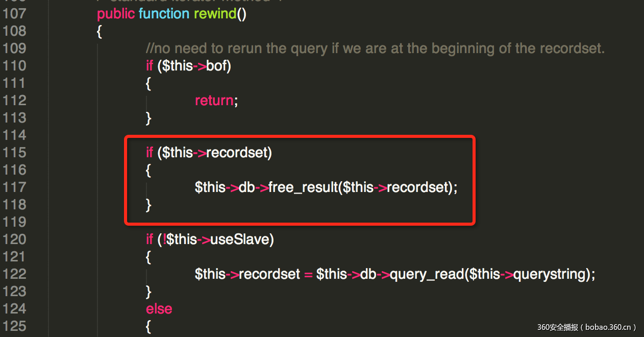The width and height of the screenshot is (644, 337).
Task: Click the 'else' keyword
Action: click(159, 309)
